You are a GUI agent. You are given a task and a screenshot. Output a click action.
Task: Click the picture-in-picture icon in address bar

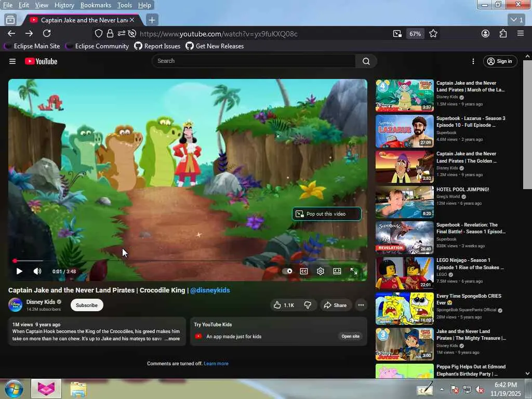coord(397,33)
